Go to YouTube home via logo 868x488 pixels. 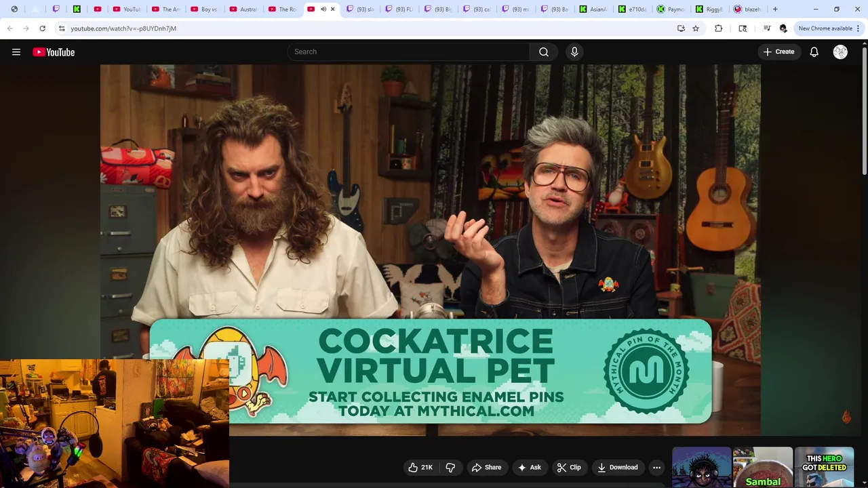tap(54, 52)
